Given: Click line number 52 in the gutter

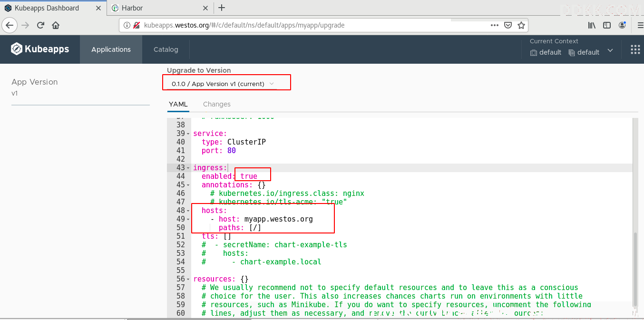Looking at the screenshot, I should pos(180,245).
